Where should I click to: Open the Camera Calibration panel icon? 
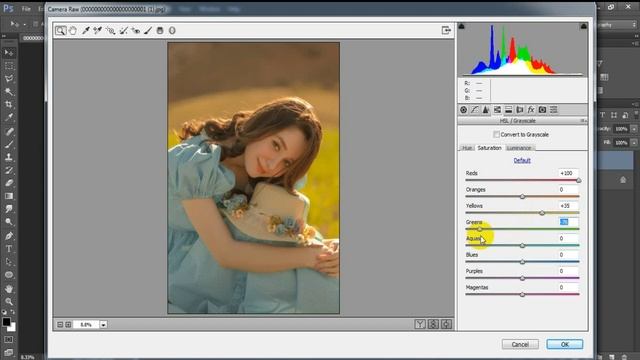pos(542,110)
